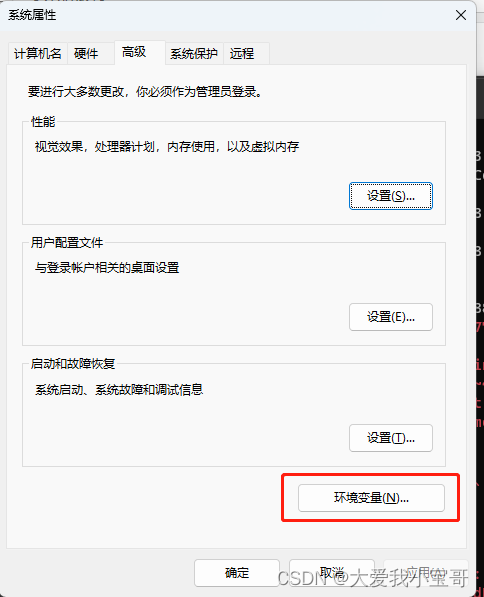Click the 取消 button
The width and height of the screenshot is (484, 597).
coord(332,573)
